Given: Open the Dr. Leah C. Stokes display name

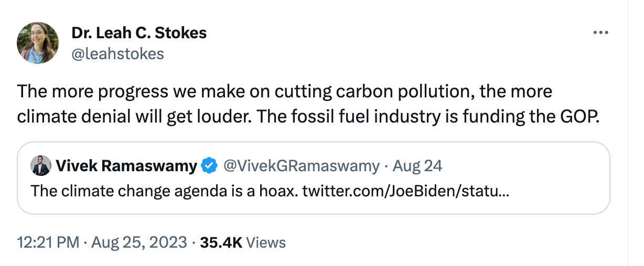Looking at the screenshot, I should (139, 33).
